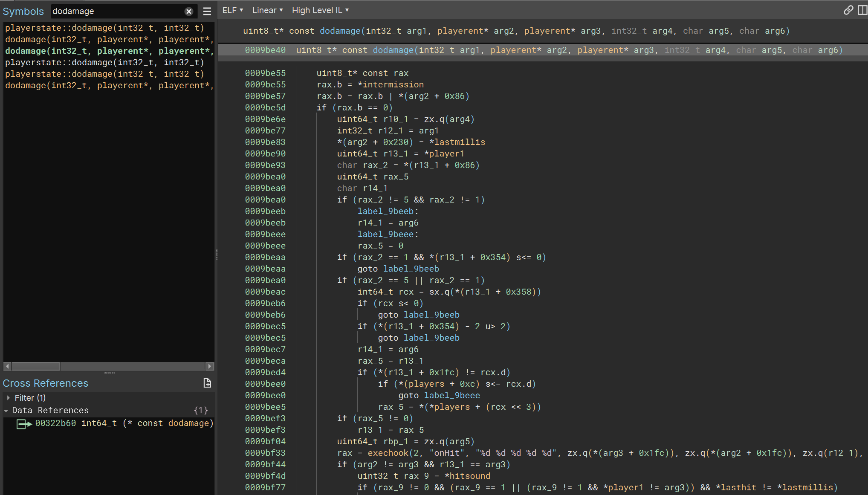This screenshot has width=868, height=495.
Task: Click the 0x358 offset at 0009beac
Action: coord(518,292)
